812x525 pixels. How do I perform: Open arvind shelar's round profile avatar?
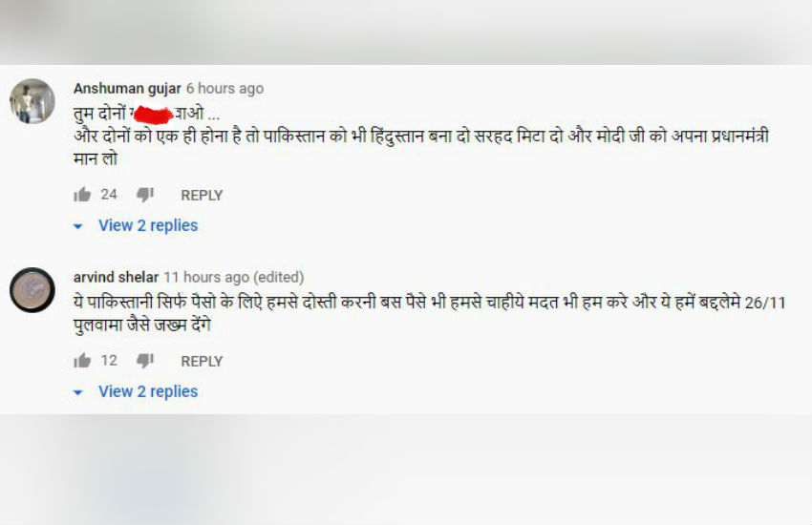click(32, 290)
